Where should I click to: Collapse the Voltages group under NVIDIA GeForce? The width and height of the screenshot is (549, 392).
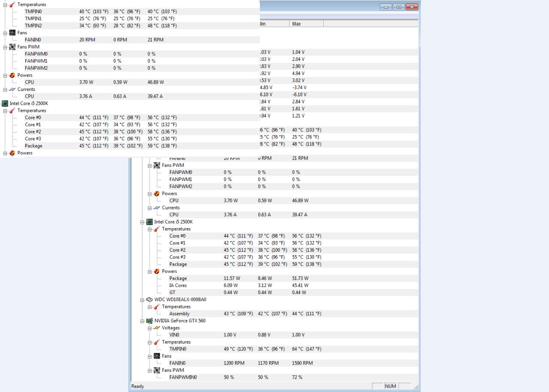pyautogui.click(x=150, y=328)
